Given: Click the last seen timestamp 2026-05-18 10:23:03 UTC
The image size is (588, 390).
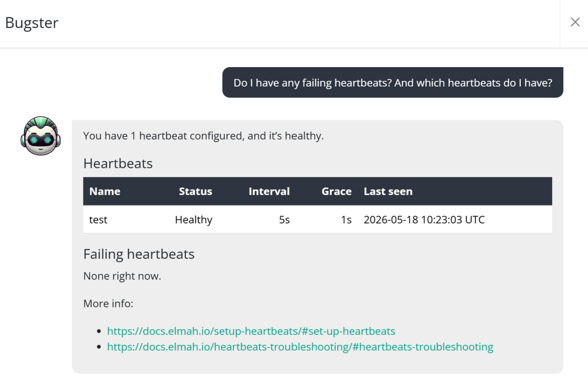Looking at the screenshot, I should [x=424, y=220].
